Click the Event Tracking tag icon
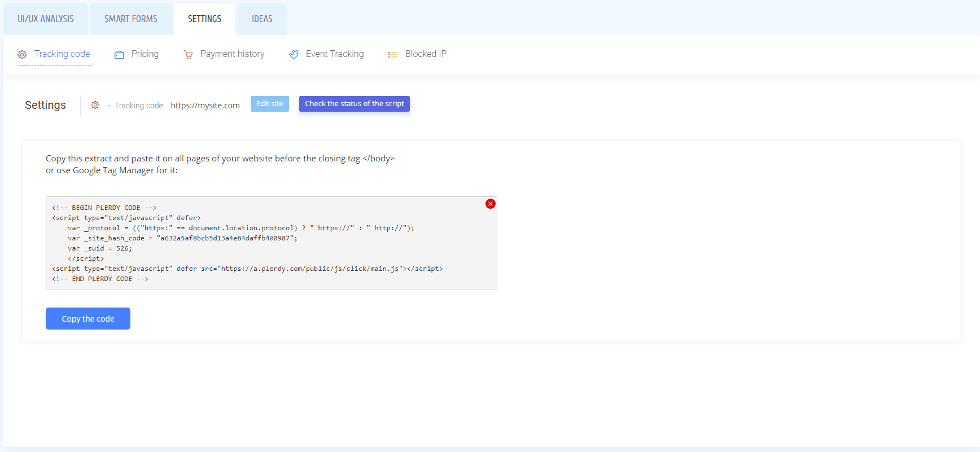 pos(294,55)
